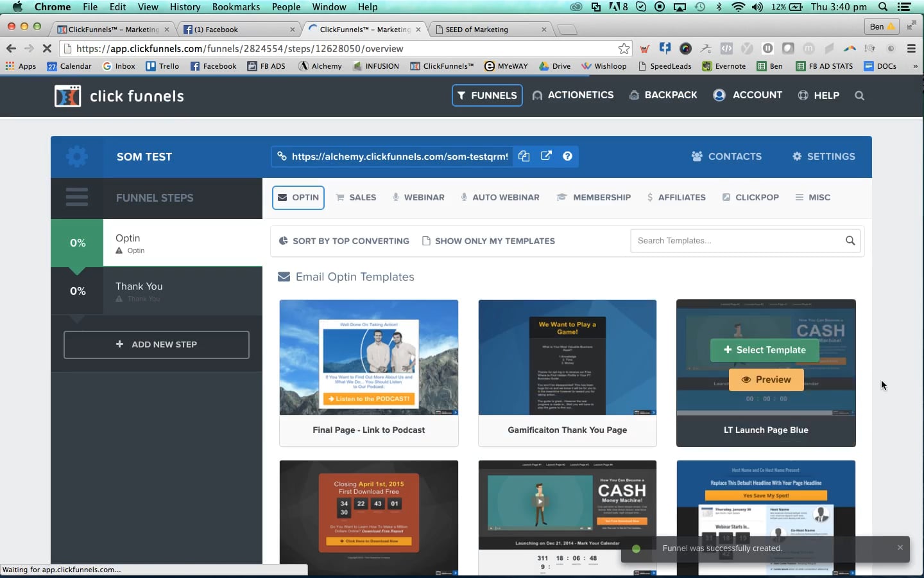
Task: Open Apps bookmark shortcut
Action: [x=21, y=66]
